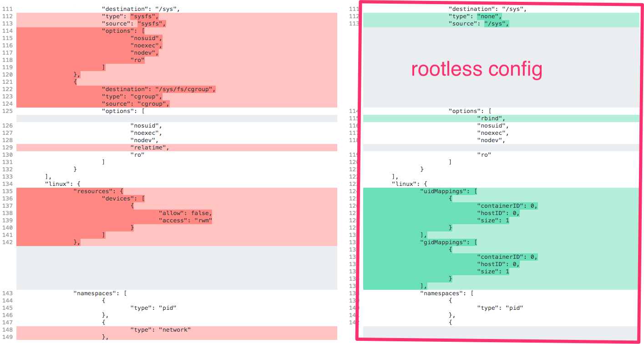Click the "allow": false devices entry
The image size is (644, 344).
pos(184,213)
